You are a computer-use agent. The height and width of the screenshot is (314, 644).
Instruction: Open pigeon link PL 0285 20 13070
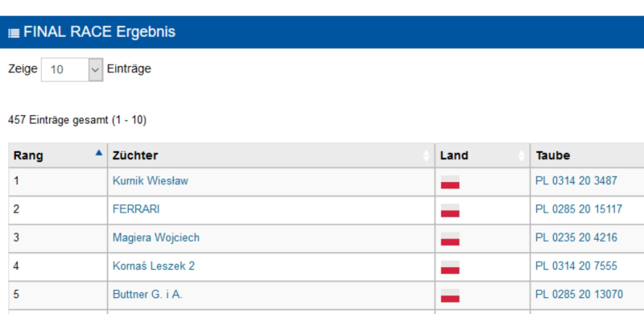tap(579, 294)
